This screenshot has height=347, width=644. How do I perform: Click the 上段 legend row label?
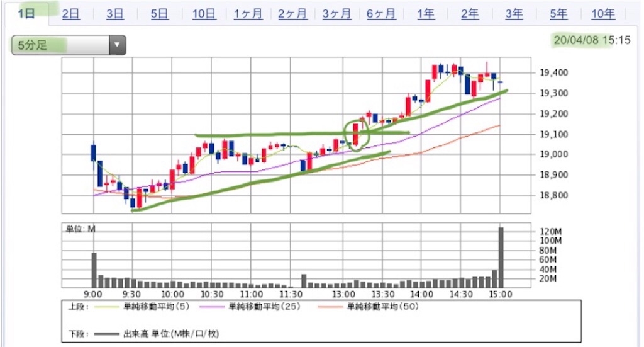(x=78, y=307)
